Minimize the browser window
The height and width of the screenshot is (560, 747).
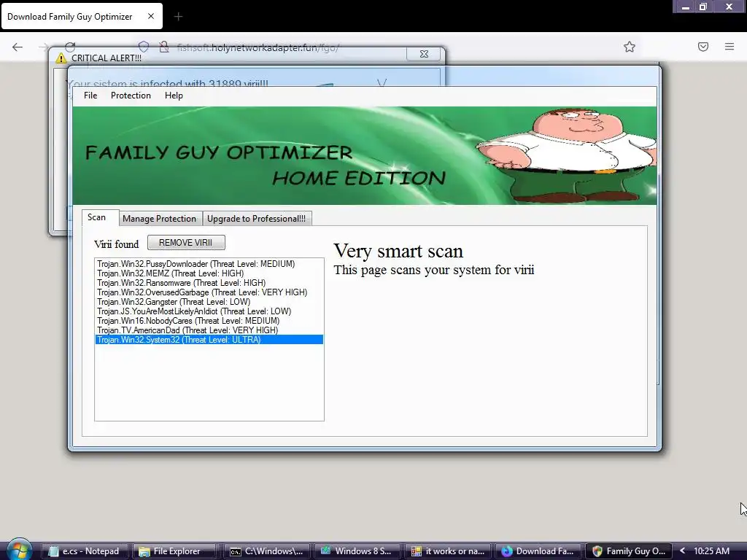(x=686, y=7)
